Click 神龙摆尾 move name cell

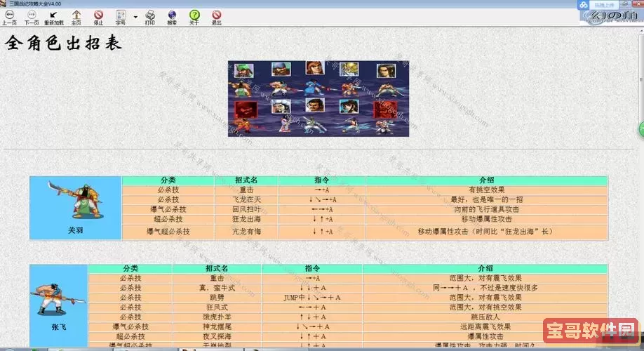pos(217,326)
